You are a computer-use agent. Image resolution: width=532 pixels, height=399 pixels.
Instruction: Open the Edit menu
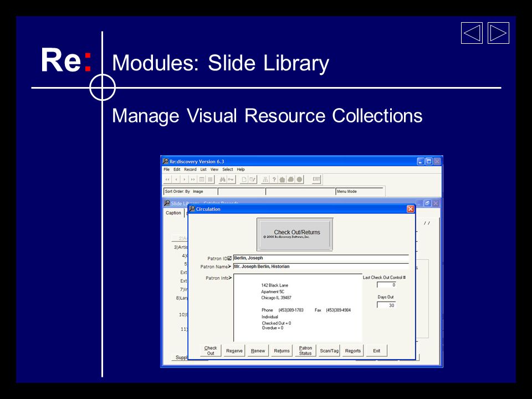177,170
